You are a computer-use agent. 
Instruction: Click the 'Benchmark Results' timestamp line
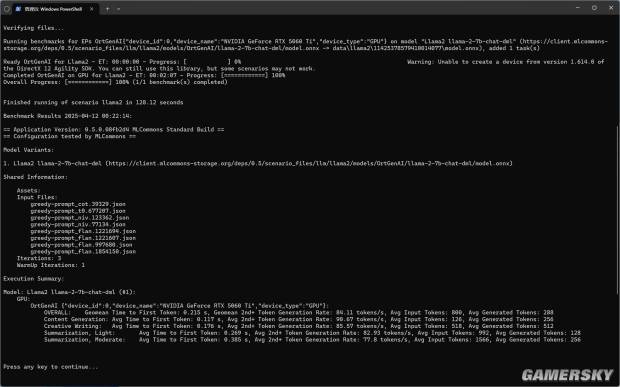tap(68, 116)
